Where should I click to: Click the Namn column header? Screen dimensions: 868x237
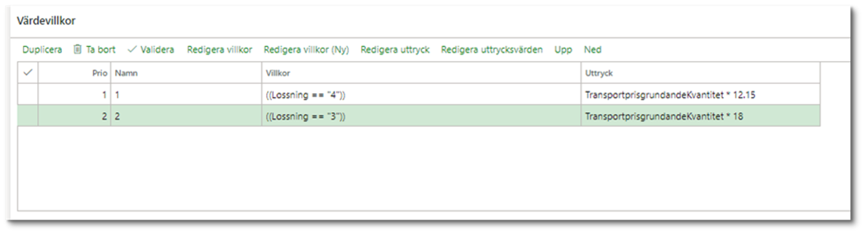(186, 73)
